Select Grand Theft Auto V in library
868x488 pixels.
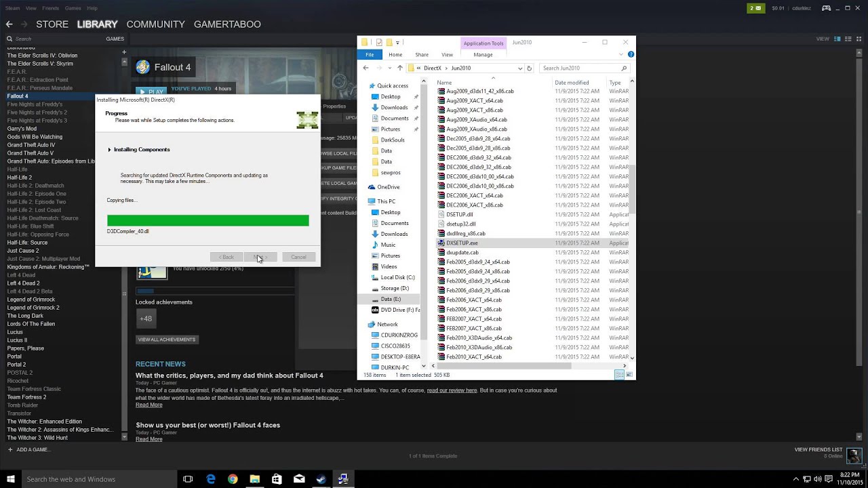pos(31,153)
